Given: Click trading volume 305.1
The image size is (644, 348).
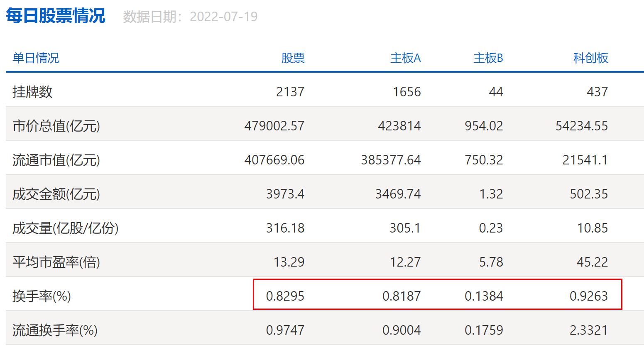Looking at the screenshot, I should (405, 228).
